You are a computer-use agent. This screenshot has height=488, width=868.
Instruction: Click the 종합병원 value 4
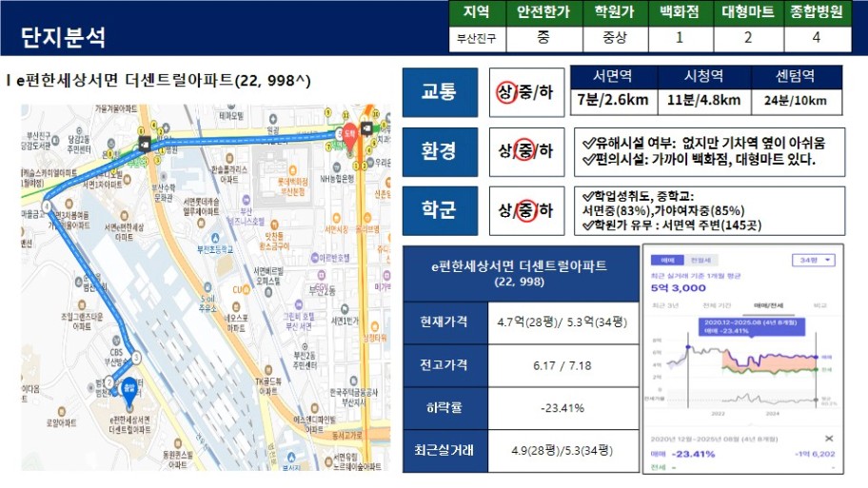817,38
